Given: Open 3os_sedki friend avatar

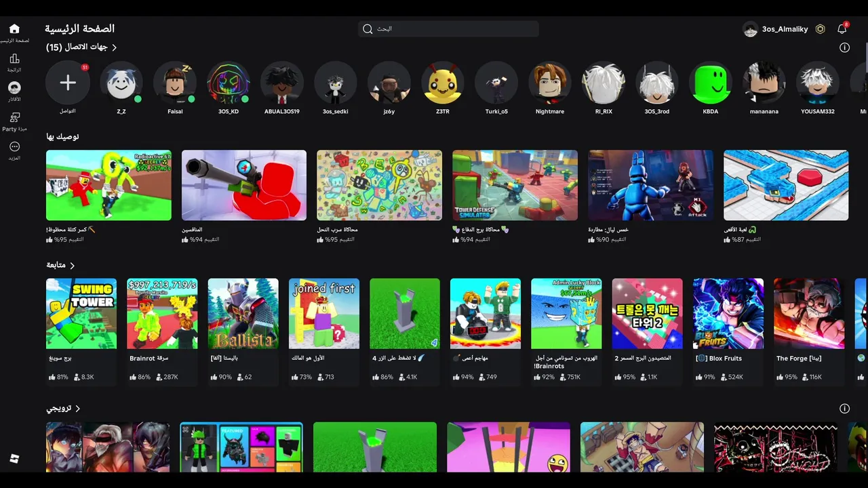Looking at the screenshot, I should (x=336, y=83).
